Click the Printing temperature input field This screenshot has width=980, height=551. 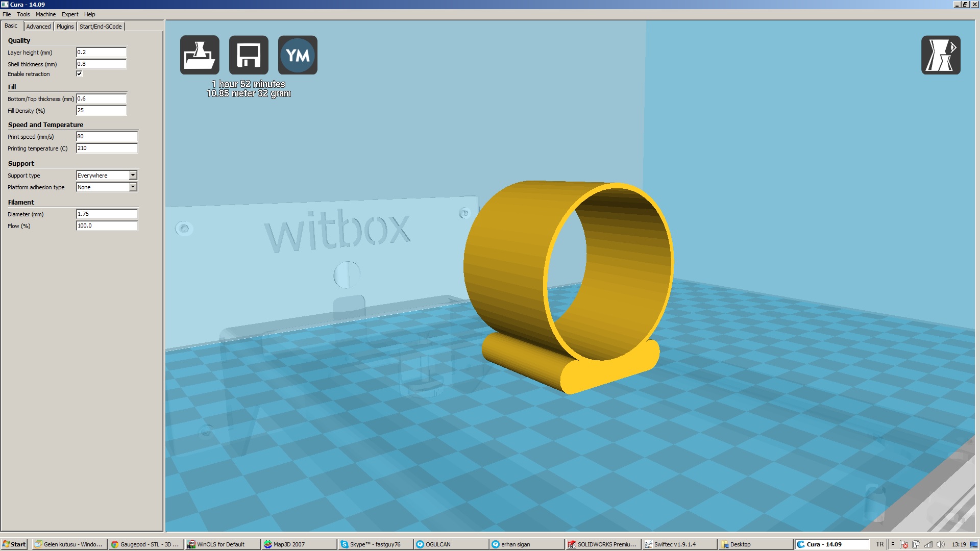(x=107, y=148)
